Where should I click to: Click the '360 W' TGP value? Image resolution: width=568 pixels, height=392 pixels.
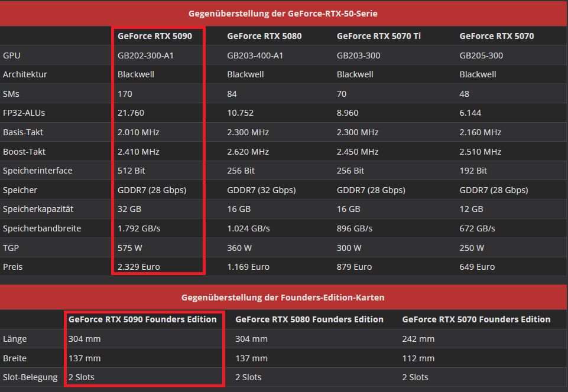pos(239,249)
